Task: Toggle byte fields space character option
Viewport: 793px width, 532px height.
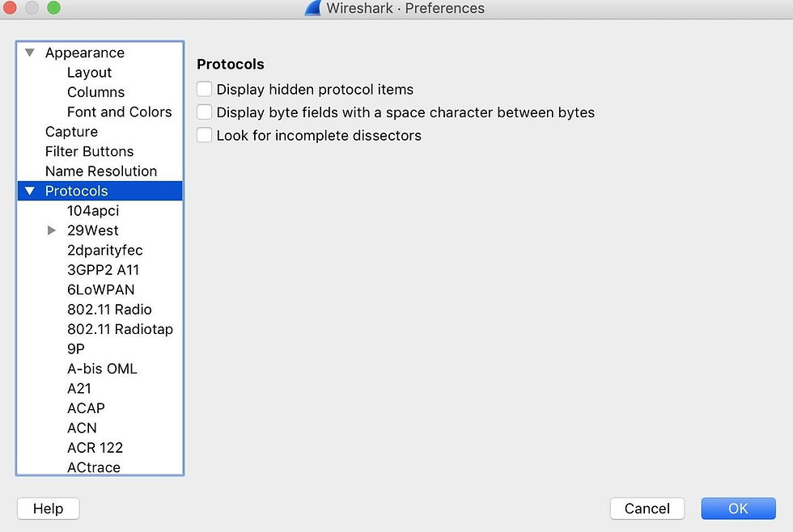Action: (x=204, y=112)
